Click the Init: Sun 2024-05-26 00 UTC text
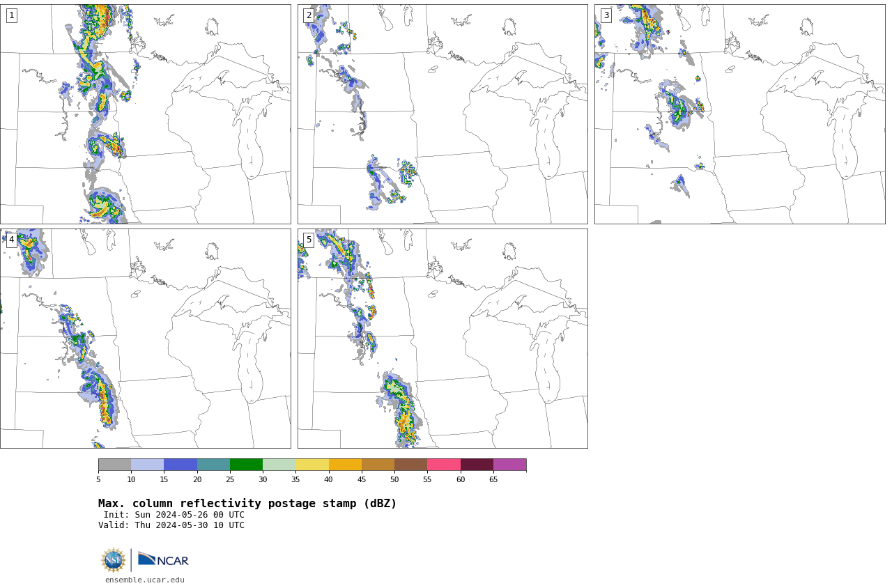The image size is (892, 588). (x=174, y=515)
